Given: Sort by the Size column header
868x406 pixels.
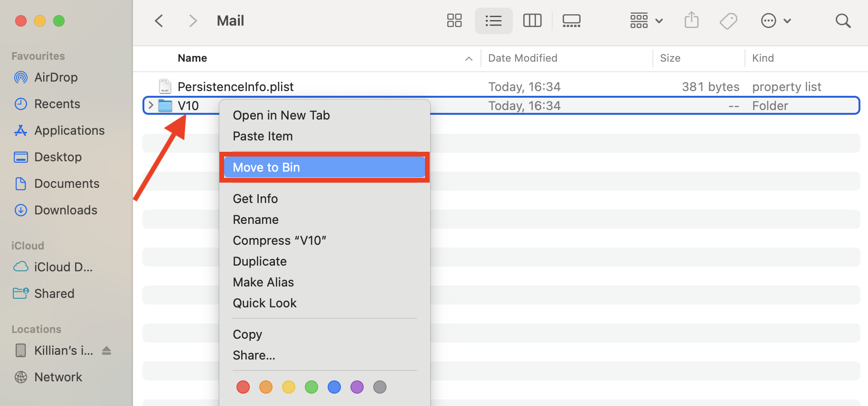Looking at the screenshot, I should point(670,58).
